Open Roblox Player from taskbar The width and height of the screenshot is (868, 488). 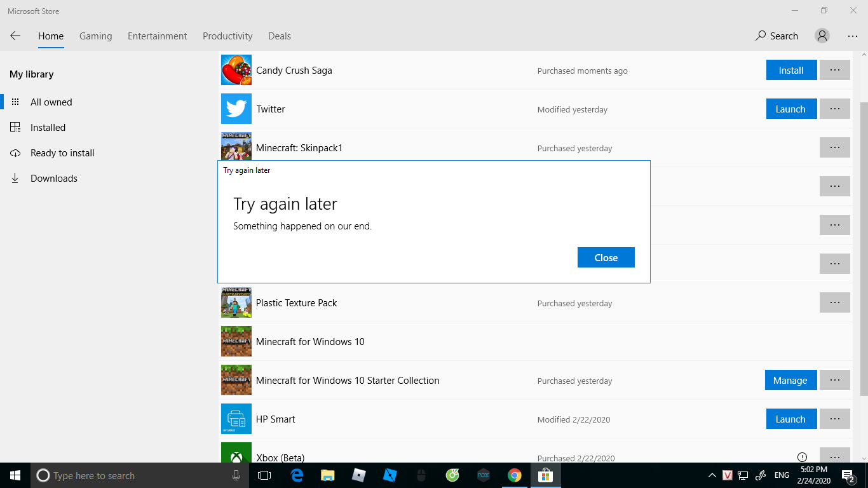[359, 475]
